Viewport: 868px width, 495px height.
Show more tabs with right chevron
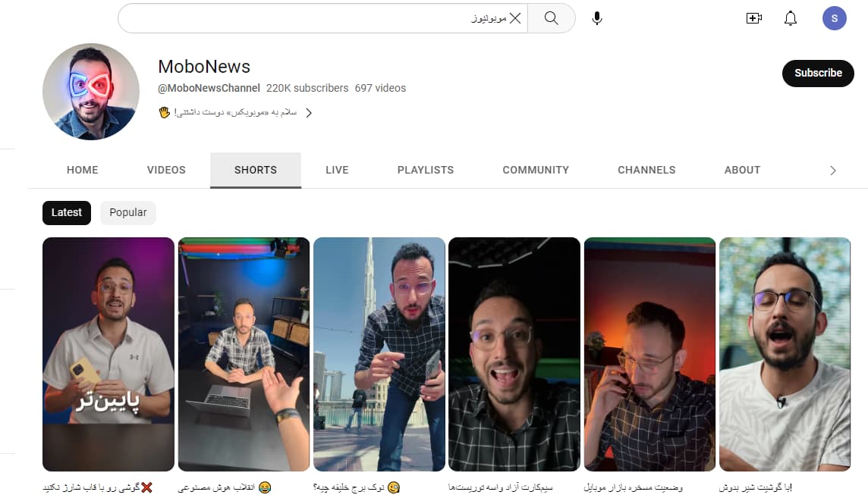832,171
